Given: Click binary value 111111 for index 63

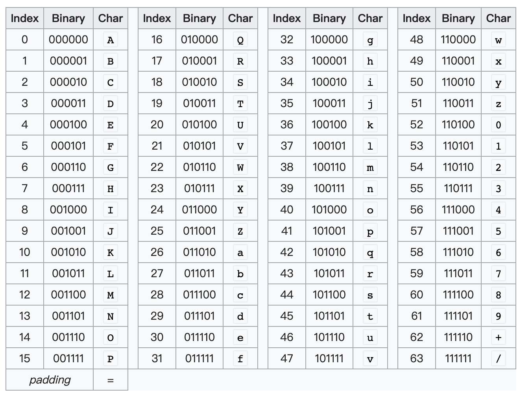Looking at the screenshot, I should (458, 358).
